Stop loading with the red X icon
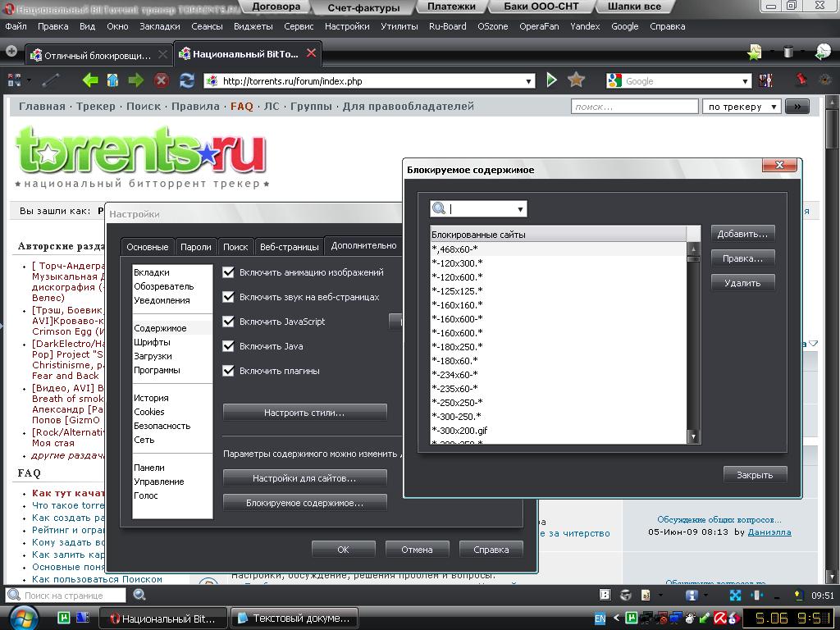The height and width of the screenshot is (630, 840). click(x=162, y=80)
